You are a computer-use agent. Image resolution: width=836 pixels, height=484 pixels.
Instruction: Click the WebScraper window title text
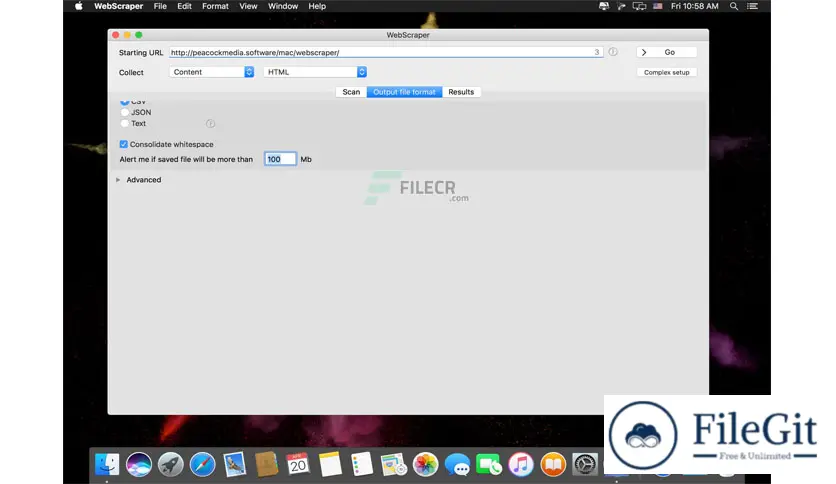[x=408, y=35]
